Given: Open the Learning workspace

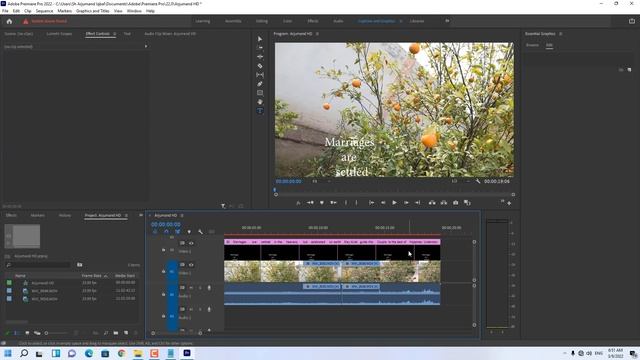Looking at the screenshot, I should pos(202,21).
